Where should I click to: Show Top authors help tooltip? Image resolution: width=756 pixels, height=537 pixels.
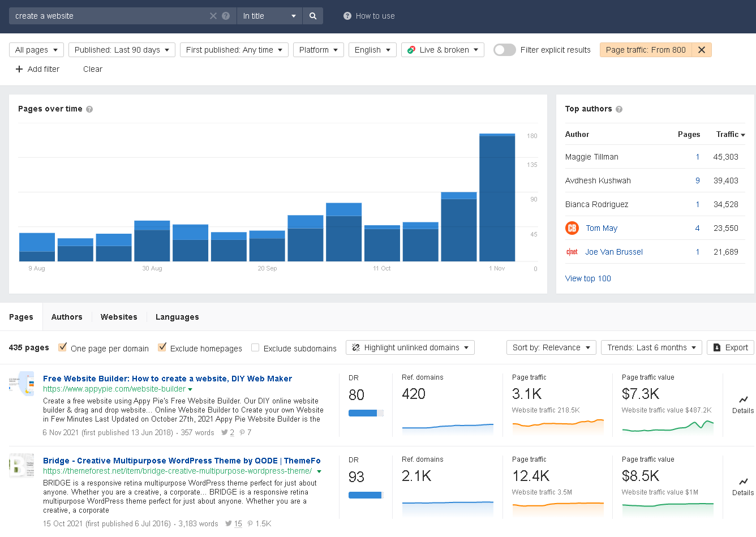(619, 109)
